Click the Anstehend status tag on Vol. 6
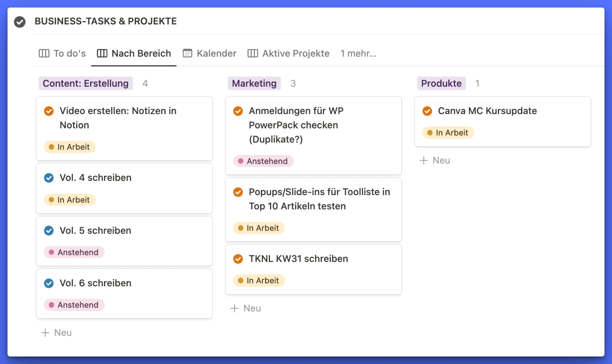The image size is (612, 364). point(74,305)
